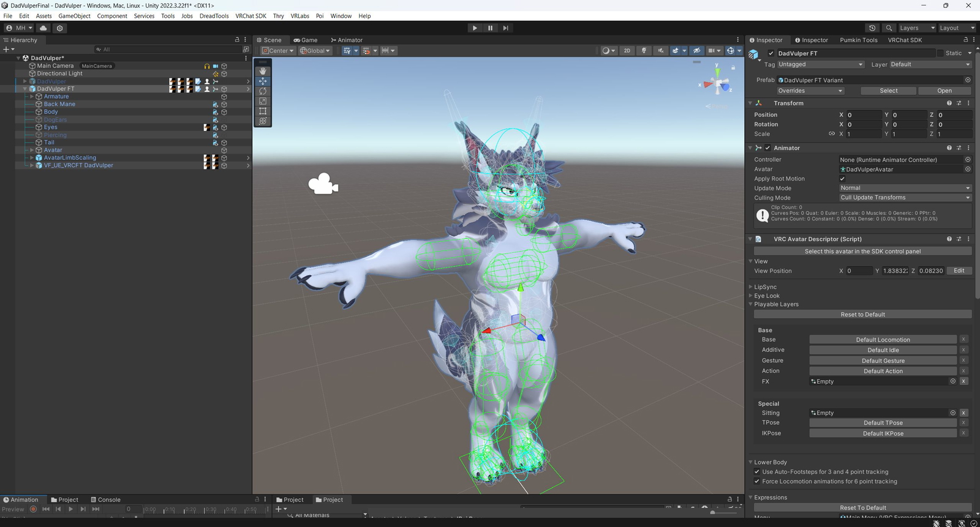Click the Default Locomotion button
Screen dimensions: 980x527
click(883, 340)
